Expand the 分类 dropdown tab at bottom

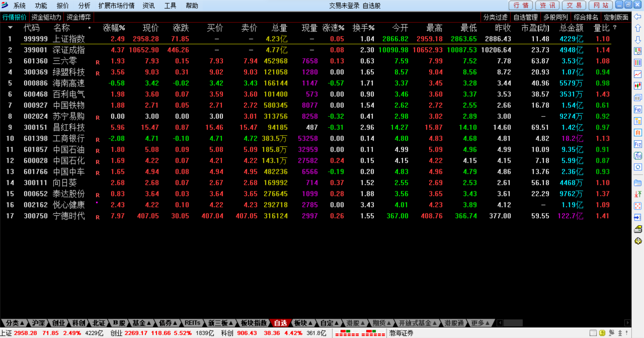click(14, 323)
